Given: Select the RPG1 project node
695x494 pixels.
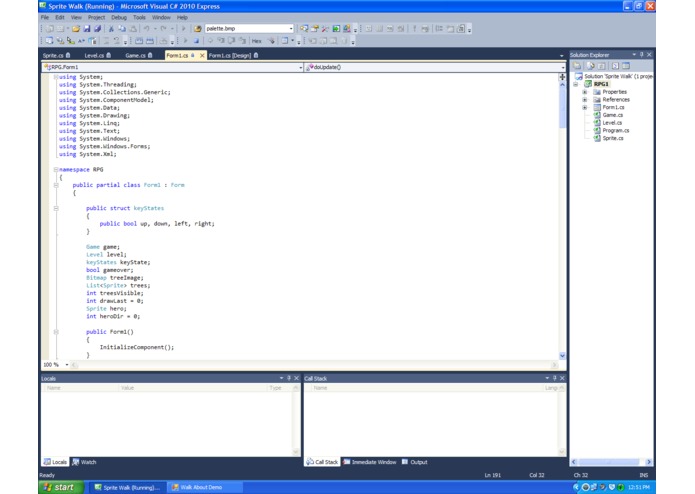Looking at the screenshot, I should point(601,84).
